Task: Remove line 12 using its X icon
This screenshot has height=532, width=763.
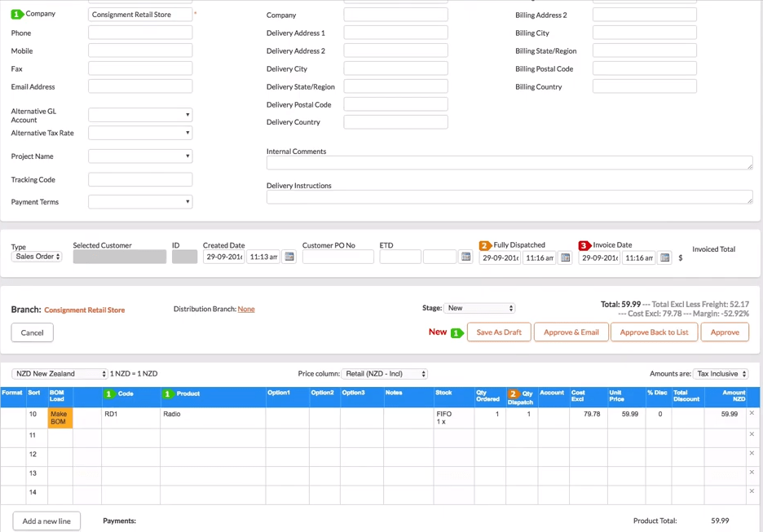Action: (x=752, y=453)
